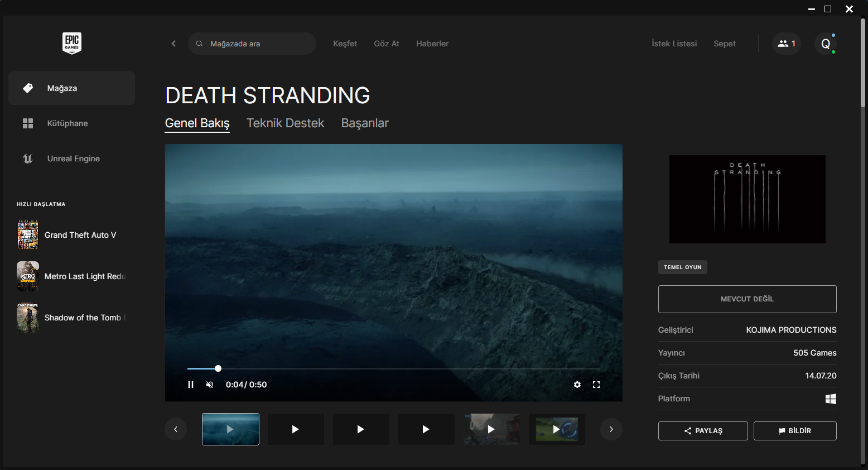Select the fifth trailer thumbnail

(x=491, y=429)
